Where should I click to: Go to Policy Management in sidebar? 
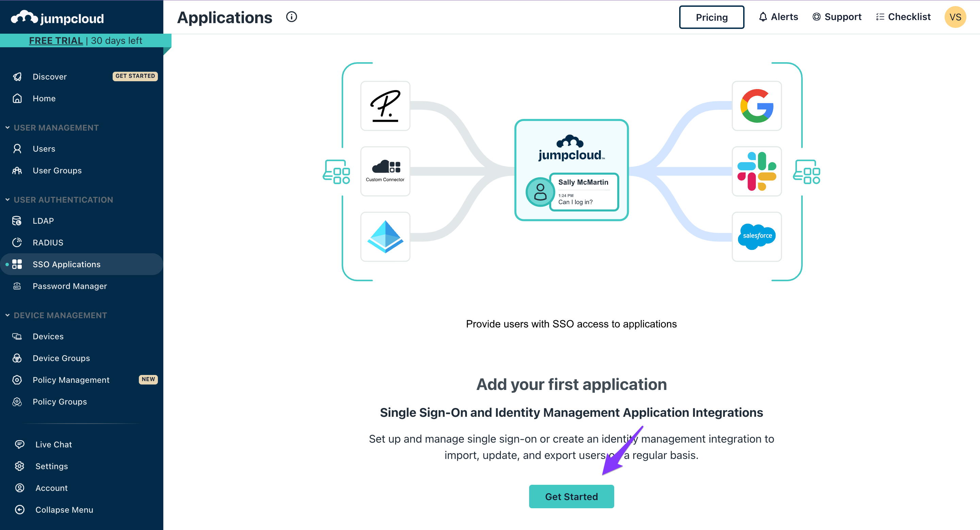coord(71,380)
